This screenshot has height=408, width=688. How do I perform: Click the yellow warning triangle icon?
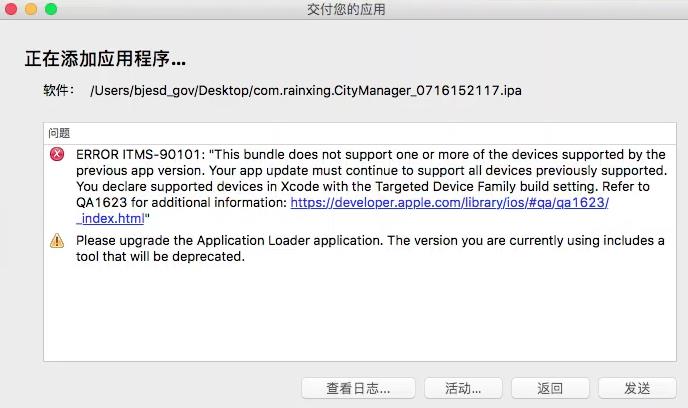[x=57, y=241]
